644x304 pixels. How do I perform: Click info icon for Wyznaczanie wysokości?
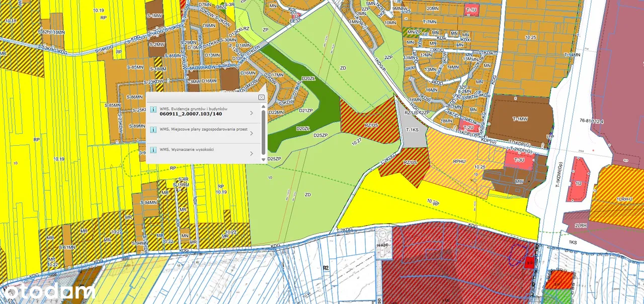153,150
